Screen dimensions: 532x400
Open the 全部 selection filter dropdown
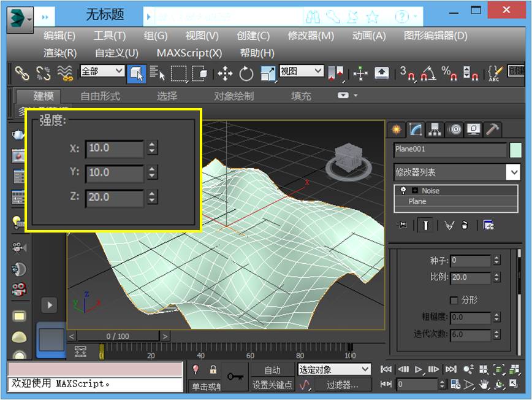tap(102, 71)
